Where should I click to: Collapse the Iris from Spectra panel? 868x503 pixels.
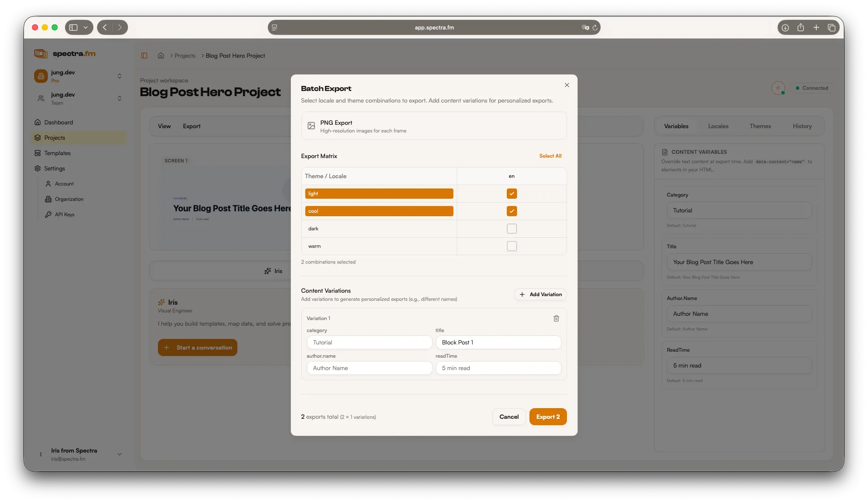[120, 454]
